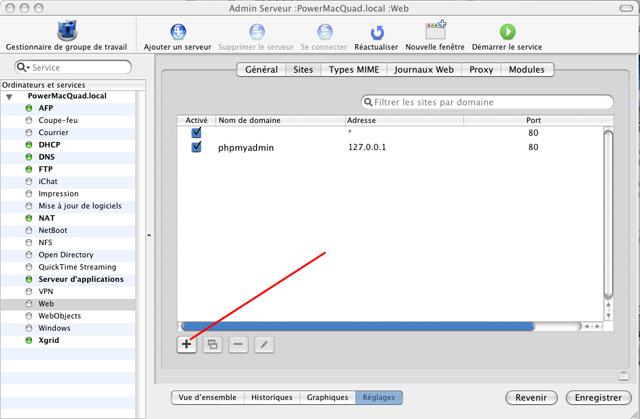Viewport: 640px width, 419px height.
Task: Open the Journaux Web tab
Action: (424, 70)
